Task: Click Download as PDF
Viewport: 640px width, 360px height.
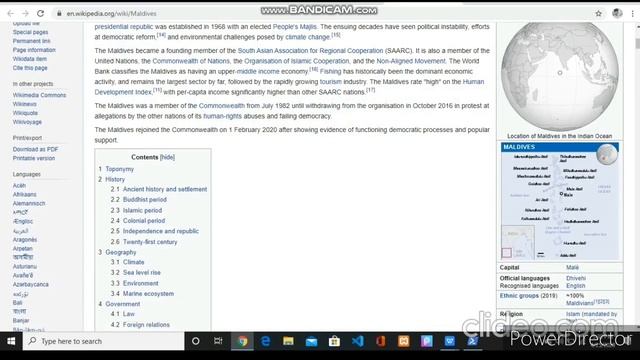Action: click(35, 149)
